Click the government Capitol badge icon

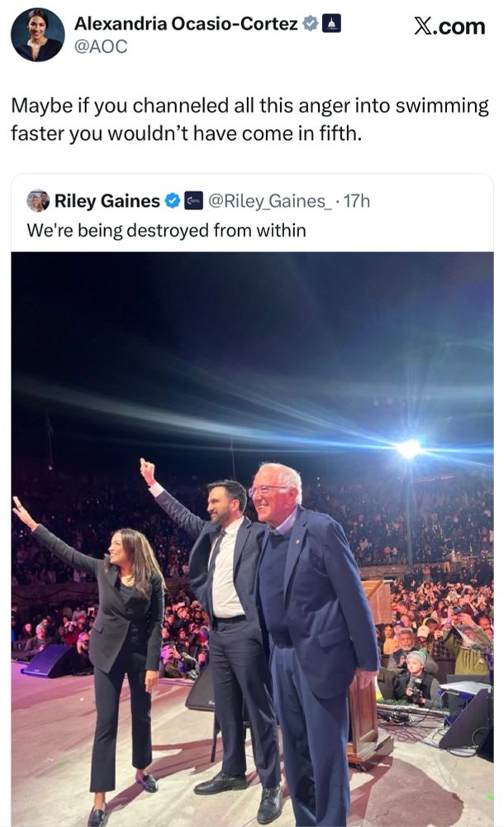click(x=330, y=25)
